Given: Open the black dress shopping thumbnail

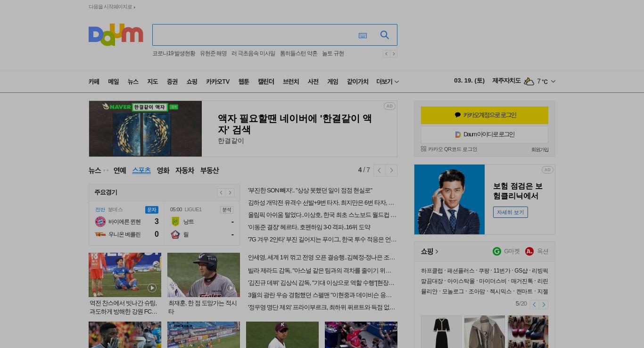Looking at the screenshot, I should [441, 331].
